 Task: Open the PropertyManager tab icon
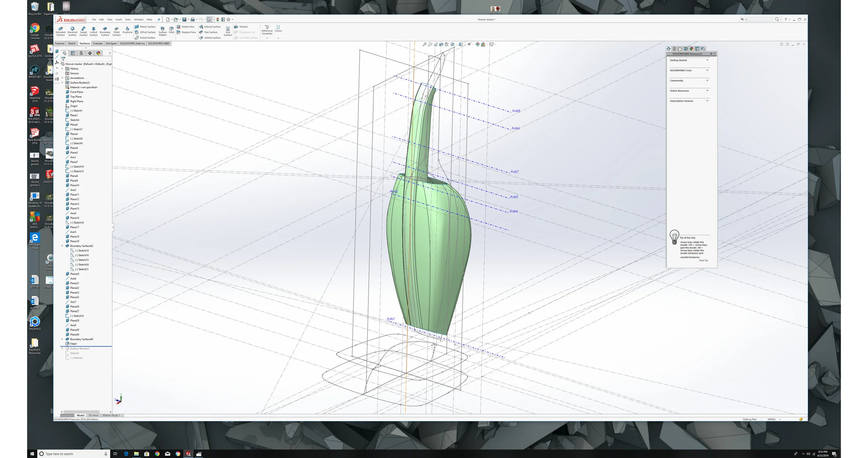[x=73, y=53]
